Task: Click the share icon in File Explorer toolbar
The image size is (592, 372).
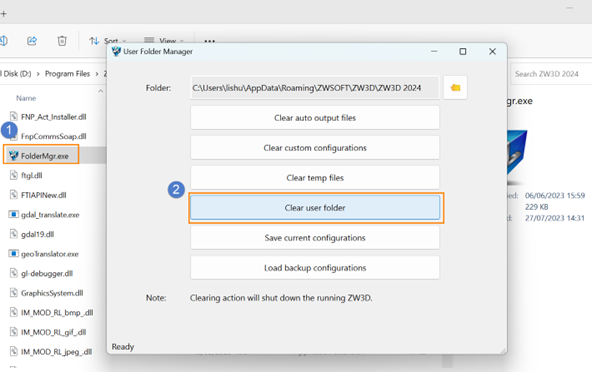Action: point(32,40)
